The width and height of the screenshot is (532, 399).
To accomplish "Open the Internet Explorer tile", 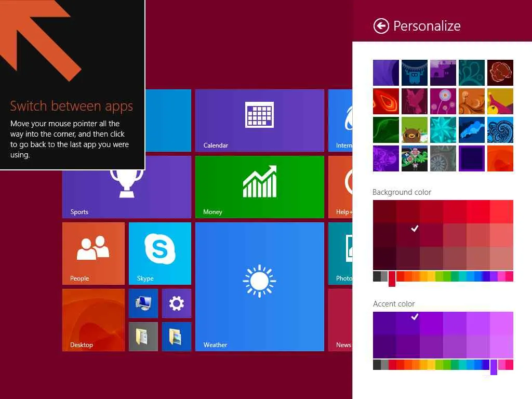I will (340, 121).
